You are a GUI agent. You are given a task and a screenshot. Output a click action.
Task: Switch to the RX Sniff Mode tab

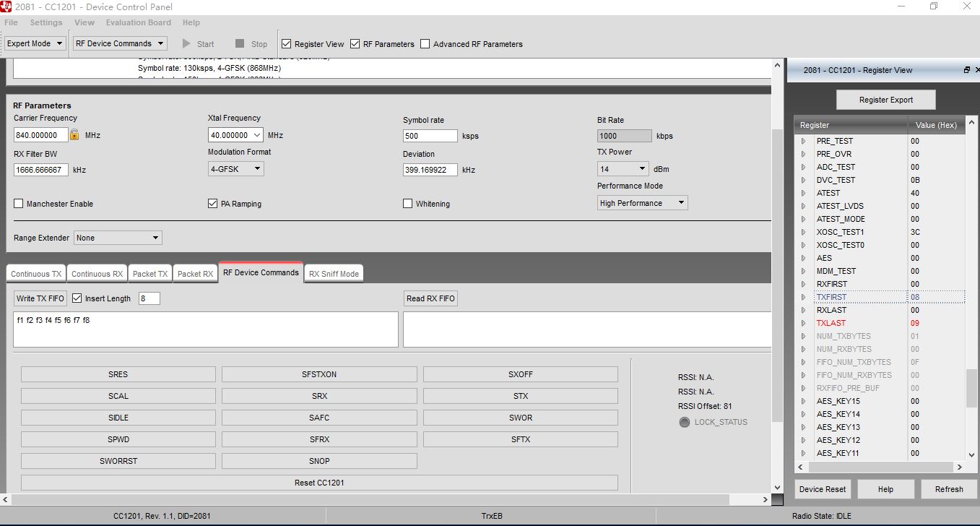[334, 274]
